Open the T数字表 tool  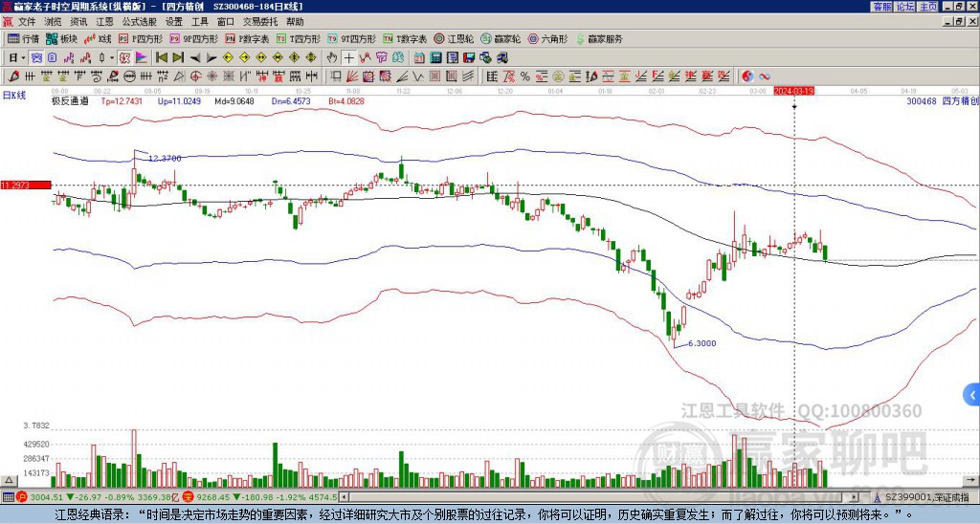405,38
